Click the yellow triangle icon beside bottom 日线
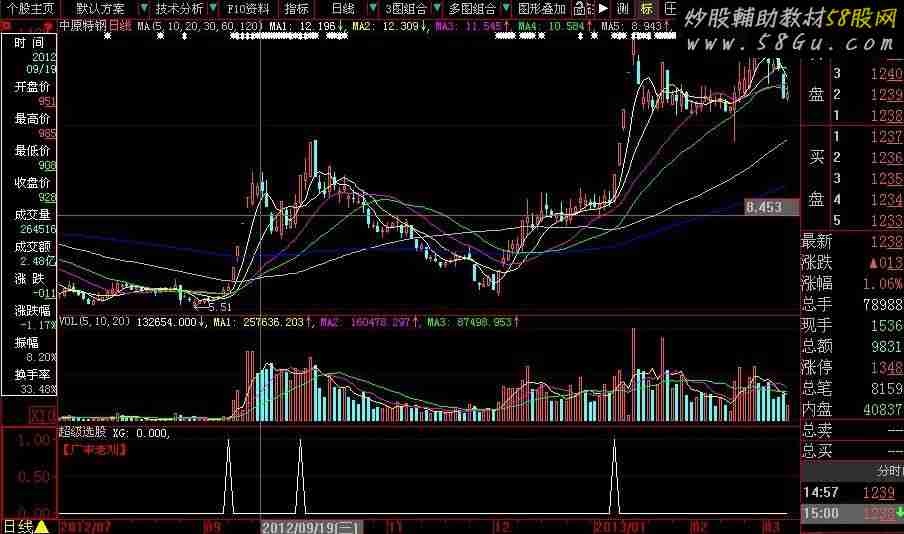The width and height of the screenshot is (904, 534). click(x=42, y=527)
